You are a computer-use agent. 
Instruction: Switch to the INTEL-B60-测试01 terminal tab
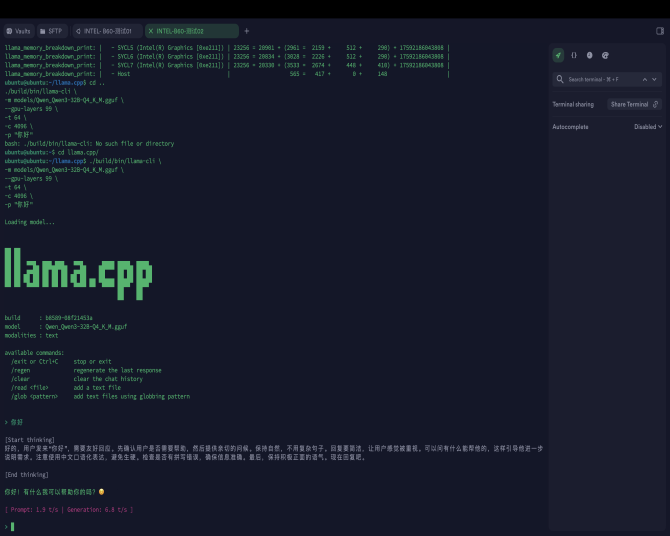pos(107,31)
